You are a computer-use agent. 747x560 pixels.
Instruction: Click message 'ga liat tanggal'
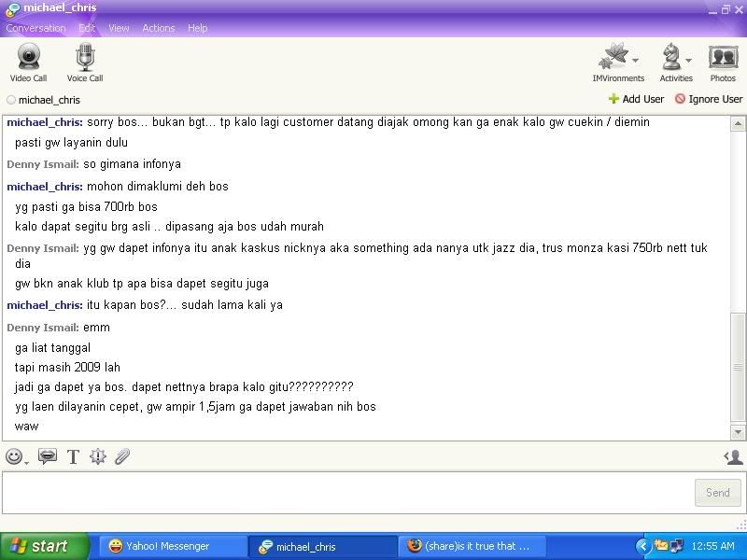click(52, 348)
